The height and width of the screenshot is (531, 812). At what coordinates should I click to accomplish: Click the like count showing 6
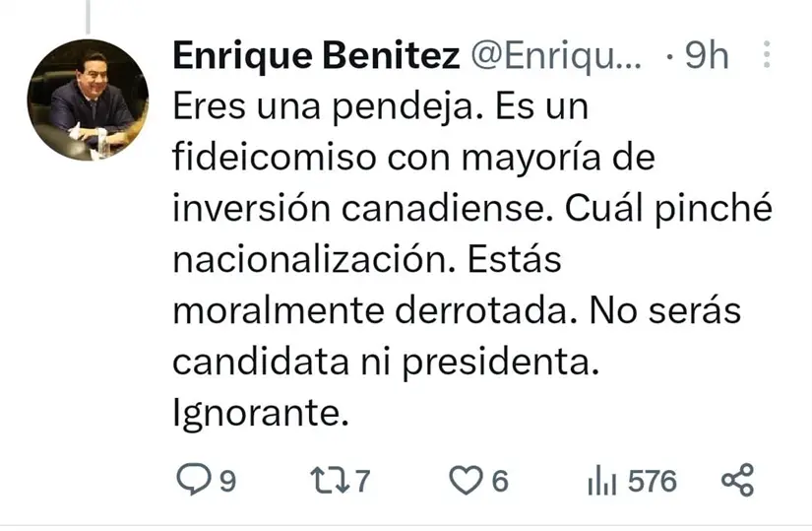coord(499,482)
